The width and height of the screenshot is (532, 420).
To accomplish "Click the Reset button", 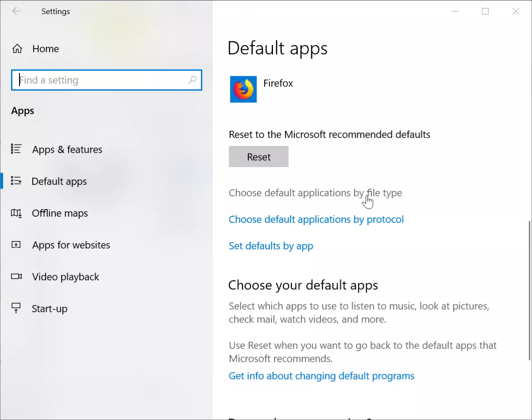I will pyautogui.click(x=258, y=157).
